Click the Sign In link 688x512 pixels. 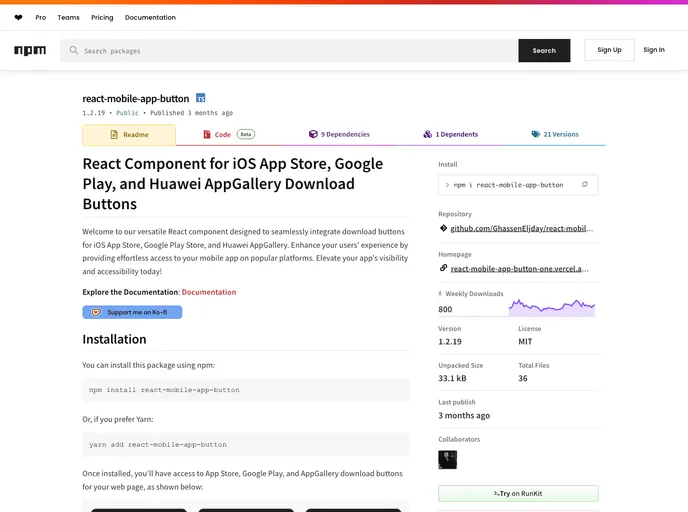pos(654,50)
